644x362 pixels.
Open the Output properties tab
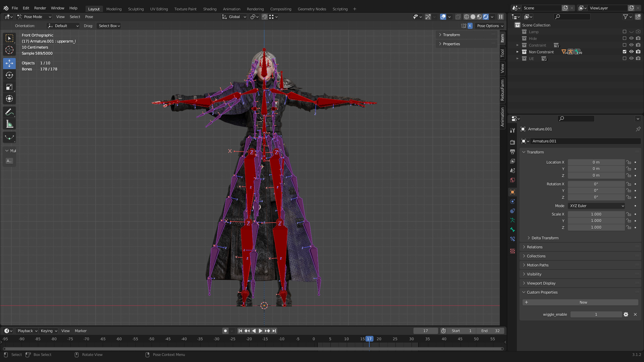513,152
